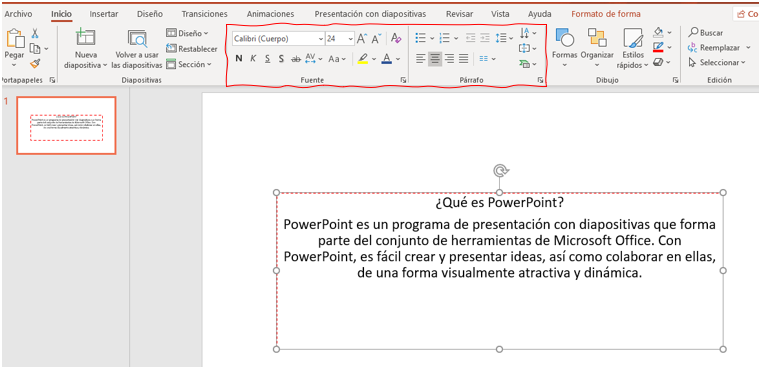Click the text highlight yellow color button
The width and height of the screenshot is (760, 369).
click(363, 59)
